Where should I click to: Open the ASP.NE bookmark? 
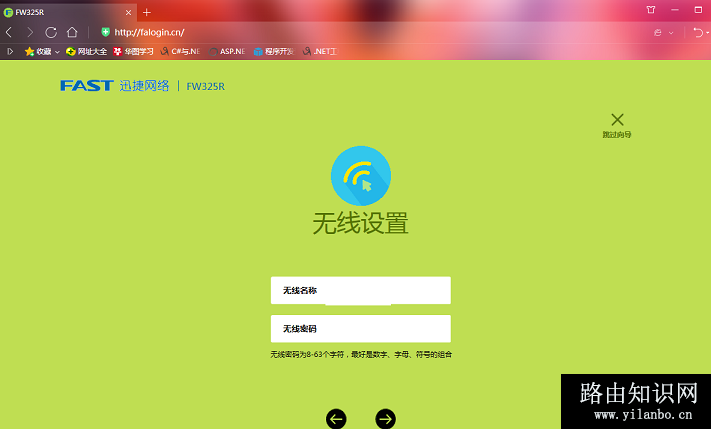point(227,52)
